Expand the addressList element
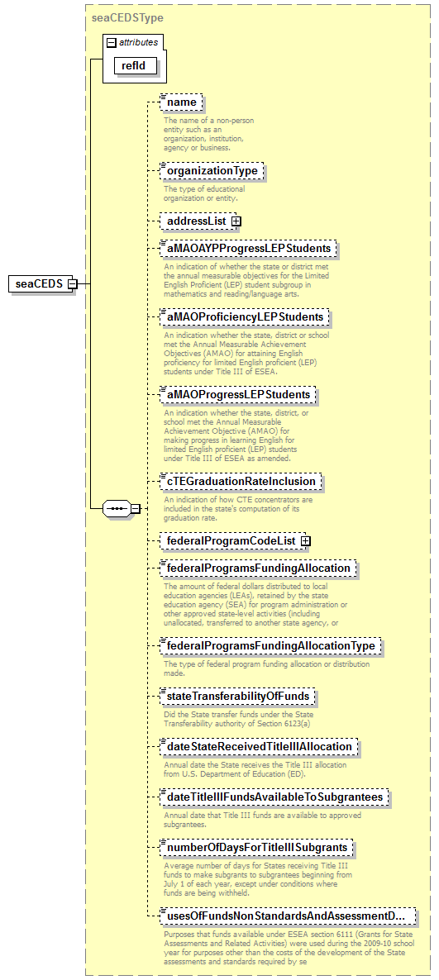Viewport: 439px width, 980px height. click(x=236, y=221)
